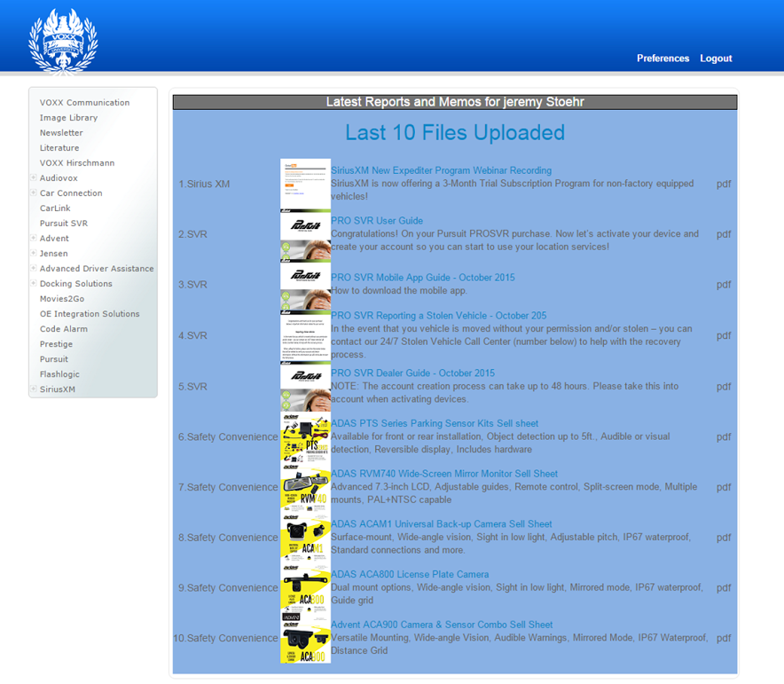784x684 pixels.
Task: Click the PRO SVR User Guide thumbnail
Action: [x=305, y=236]
